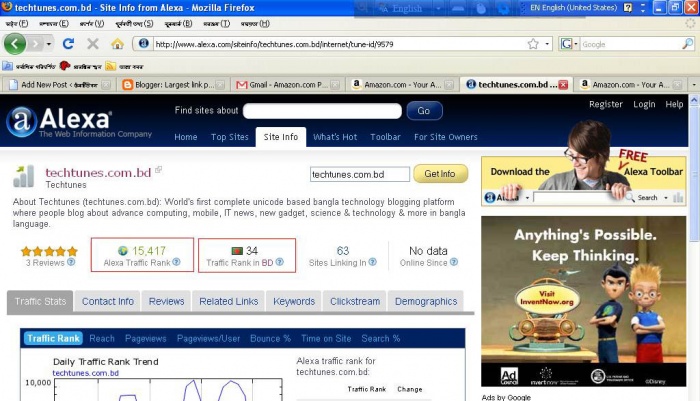Click the external link icon beside techtunes.com.bd
700x401 pixels.
pos(158,170)
